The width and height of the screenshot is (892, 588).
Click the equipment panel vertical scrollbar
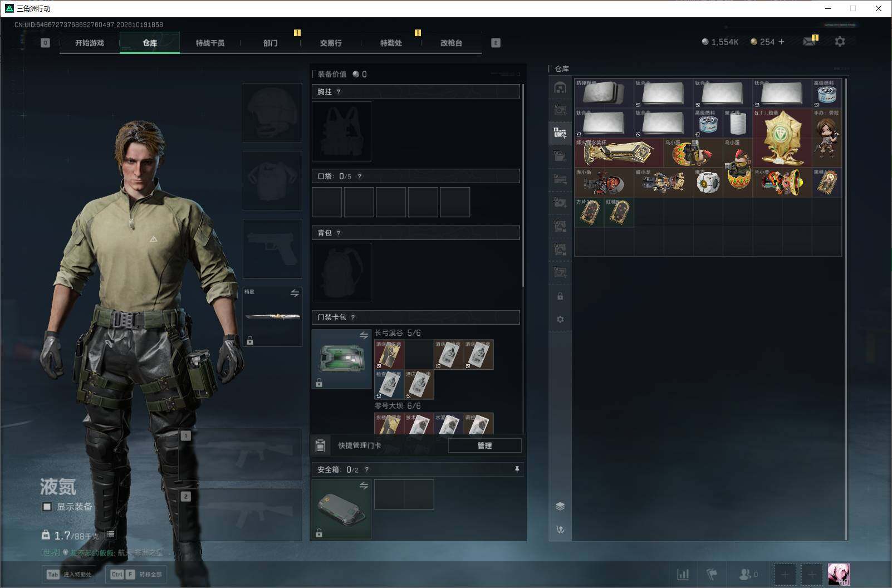523,185
